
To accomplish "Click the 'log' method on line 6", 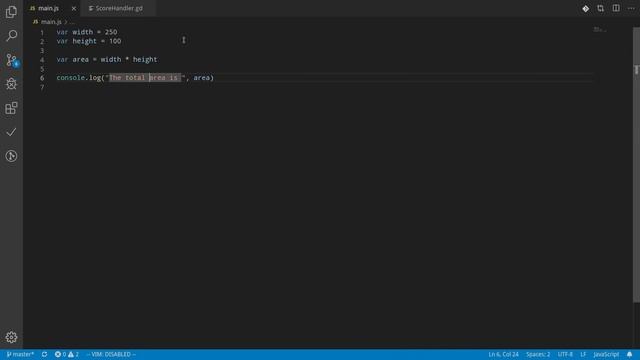I will (x=95, y=78).
